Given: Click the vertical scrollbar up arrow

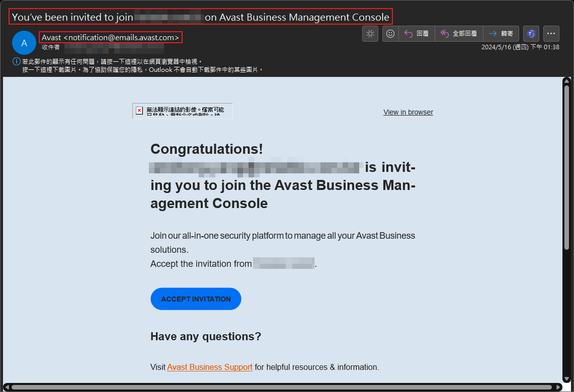Looking at the screenshot, I should 566,81.
